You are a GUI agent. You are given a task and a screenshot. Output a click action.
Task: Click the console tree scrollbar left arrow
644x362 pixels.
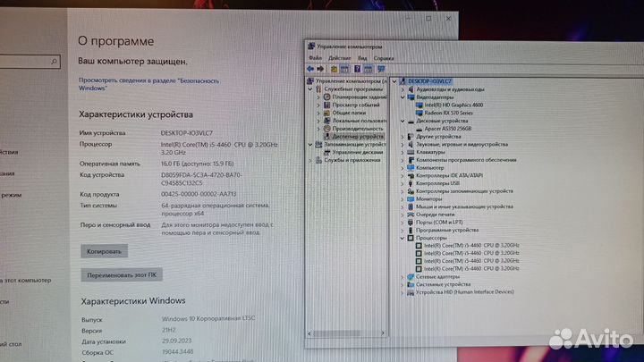pyautogui.click(x=309, y=333)
